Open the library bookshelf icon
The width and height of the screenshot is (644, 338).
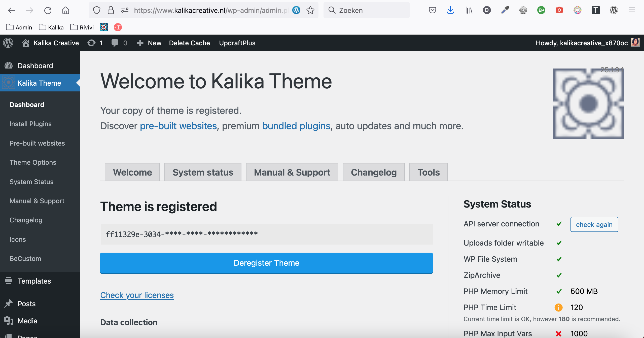tap(469, 10)
